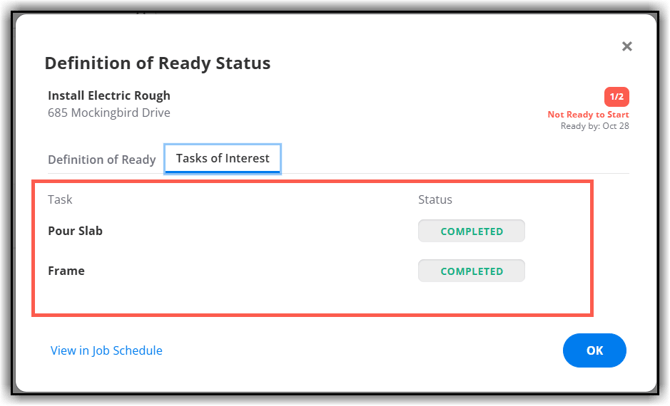Image resolution: width=670 pixels, height=406 pixels.
Task: Click the Not Ready to Start label
Action: (588, 115)
